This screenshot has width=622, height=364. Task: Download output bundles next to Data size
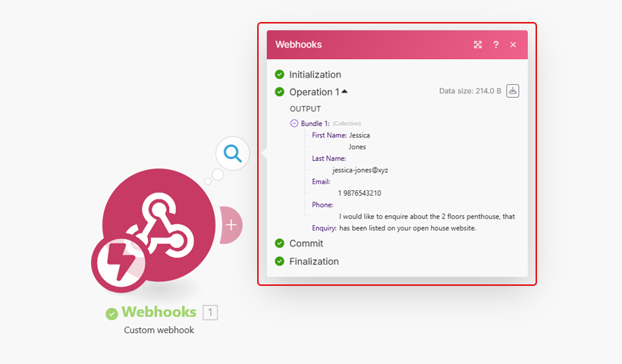513,91
